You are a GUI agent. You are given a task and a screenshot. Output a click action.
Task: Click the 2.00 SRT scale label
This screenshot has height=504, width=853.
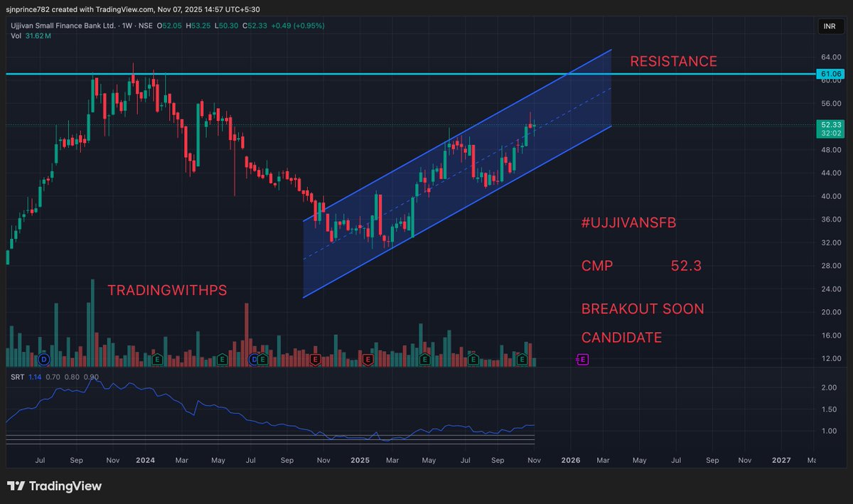(828, 388)
